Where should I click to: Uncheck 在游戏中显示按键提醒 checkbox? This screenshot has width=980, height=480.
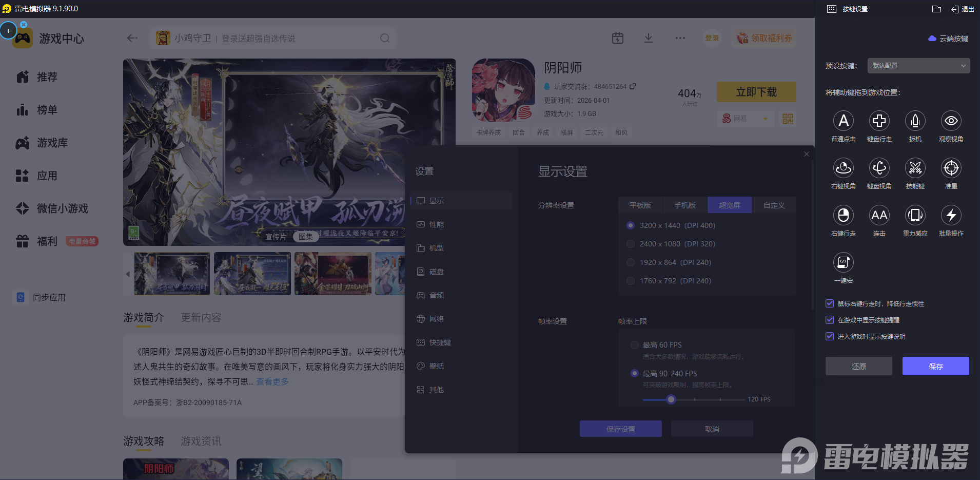pyautogui.click(x=830, y=320)
